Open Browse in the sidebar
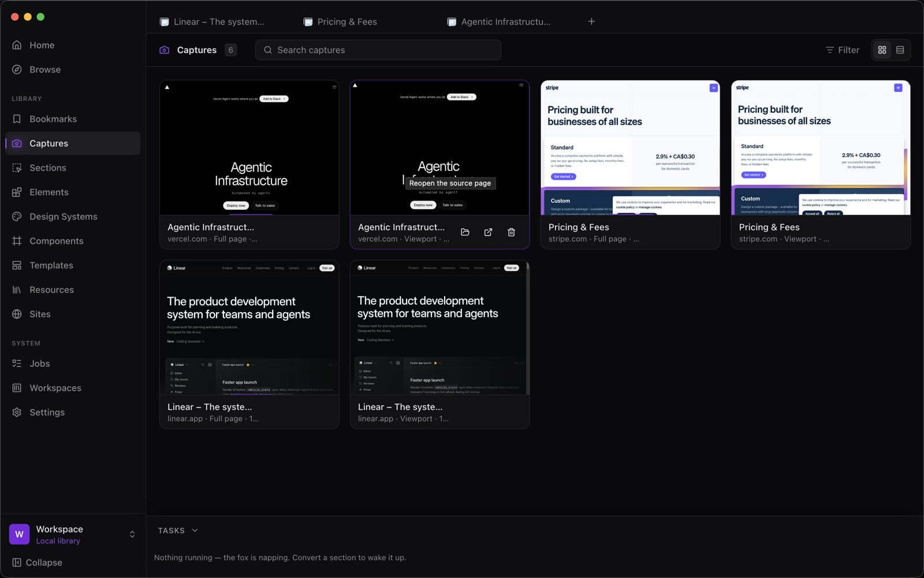Screen dimensions: 924x578 (x=73, y=69)
